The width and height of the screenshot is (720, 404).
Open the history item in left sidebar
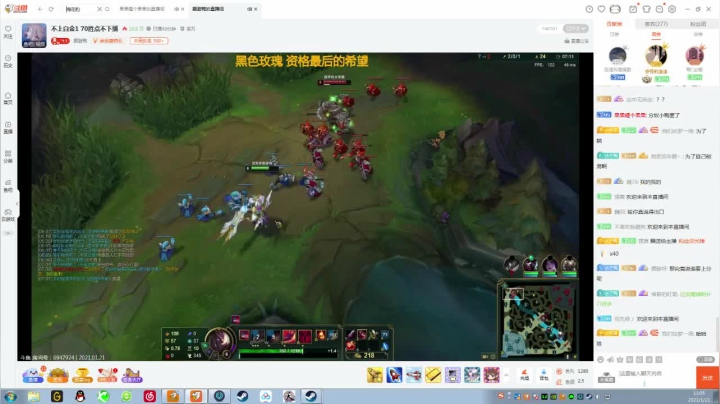click(8, 62)
